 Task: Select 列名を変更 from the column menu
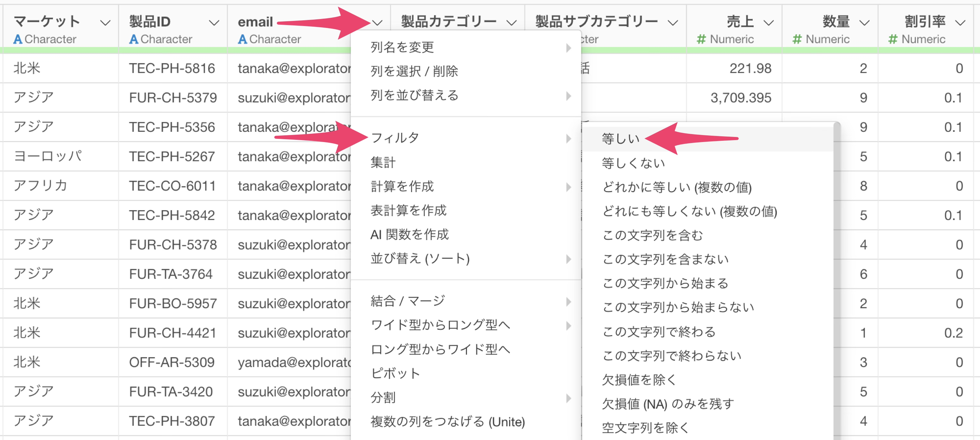pos(403,47)
